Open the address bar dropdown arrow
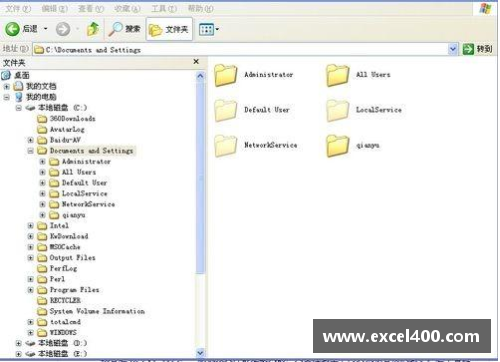Image resolution: width=500 pixels, height=362 pixels. (452, 49)
